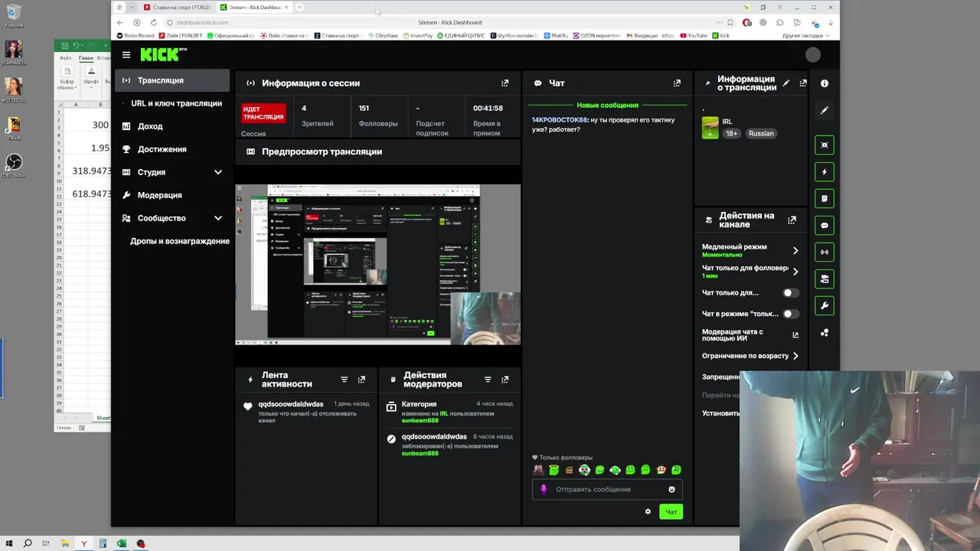Open YouTube bookmark in bookmarks bar
This screenshot has width=980, height=551.
pos(693,35)
